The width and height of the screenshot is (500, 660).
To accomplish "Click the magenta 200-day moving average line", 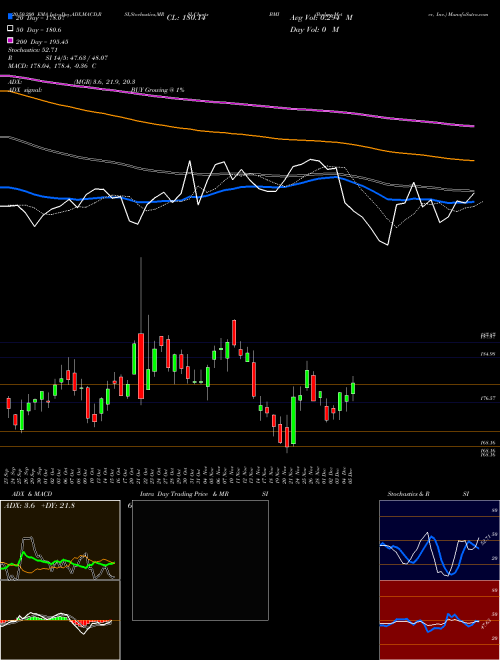I will tap(236, 104).
